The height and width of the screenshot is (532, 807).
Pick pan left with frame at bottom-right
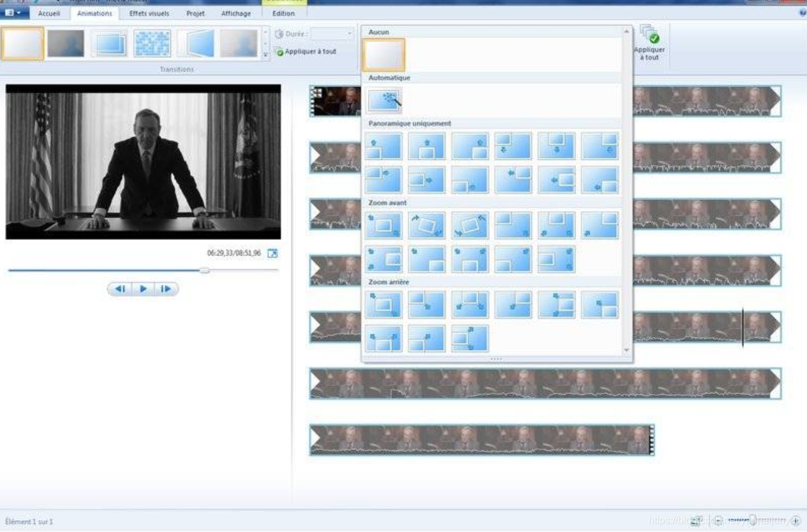pyautogui.click(x=600, y=180)
